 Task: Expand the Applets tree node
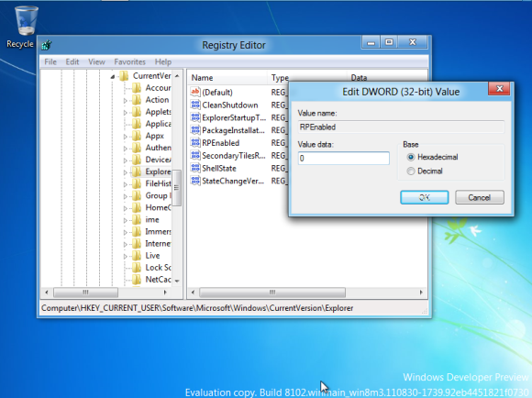click(125, 112)
